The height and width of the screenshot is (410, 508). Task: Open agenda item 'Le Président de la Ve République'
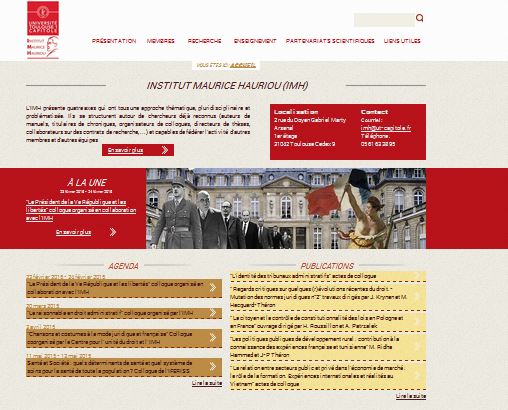(x=124, y=288)
